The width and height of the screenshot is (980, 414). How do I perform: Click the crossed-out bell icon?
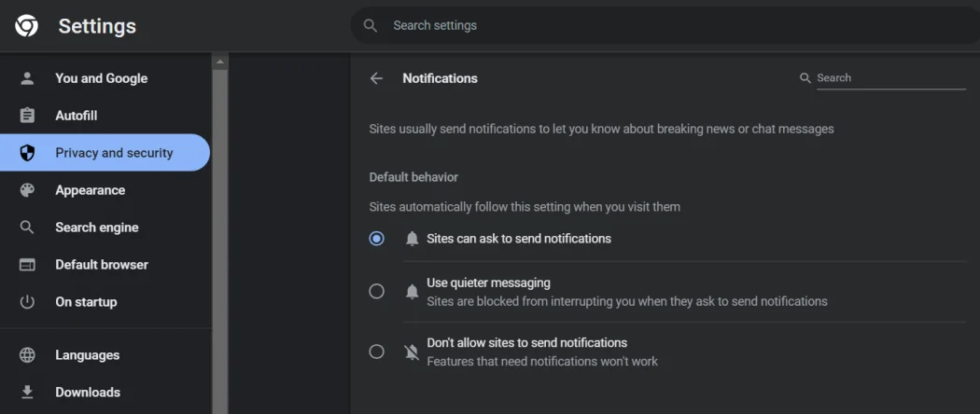click(x=412, y=352)
